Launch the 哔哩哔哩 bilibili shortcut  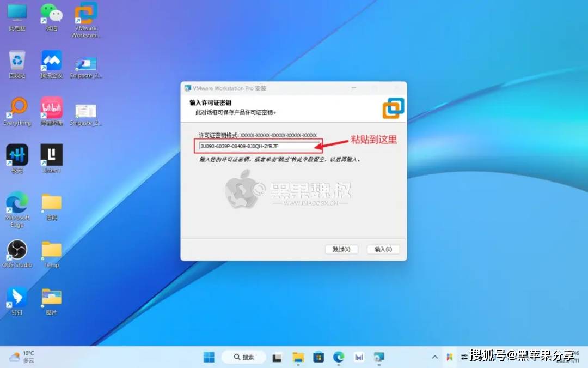click(x=51, y=112)
